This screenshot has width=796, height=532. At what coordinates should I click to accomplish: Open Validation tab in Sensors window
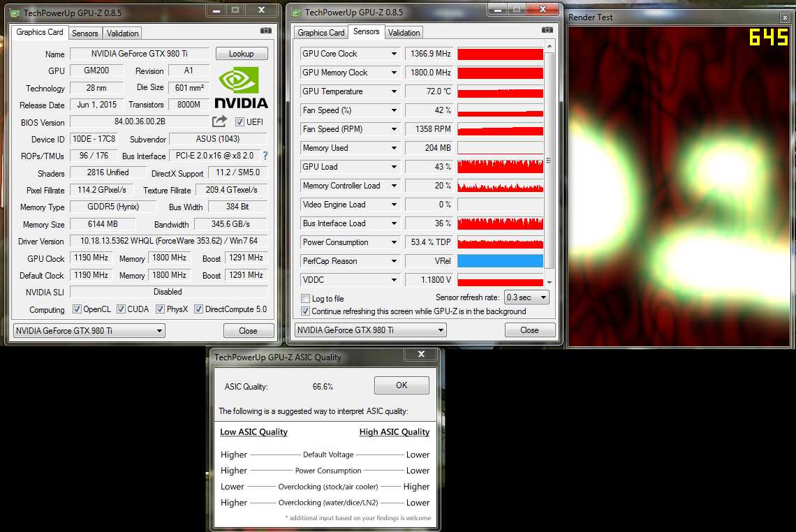tap(404, 33)
